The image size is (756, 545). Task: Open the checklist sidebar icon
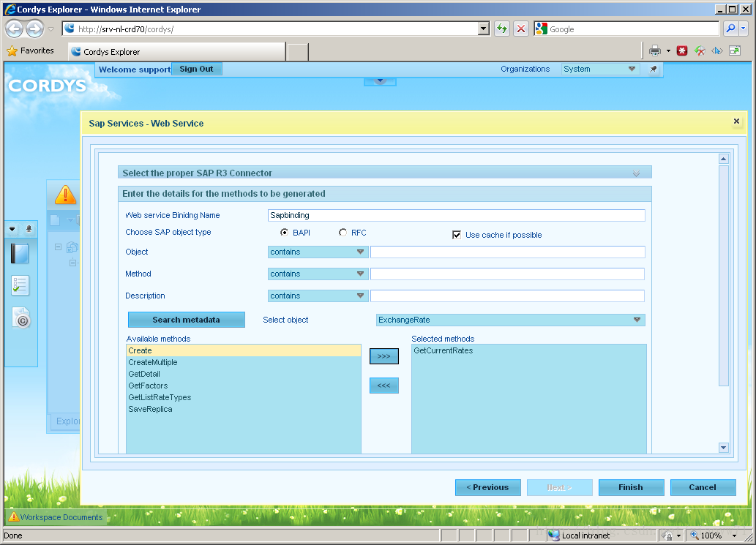(x=20, y=285)
